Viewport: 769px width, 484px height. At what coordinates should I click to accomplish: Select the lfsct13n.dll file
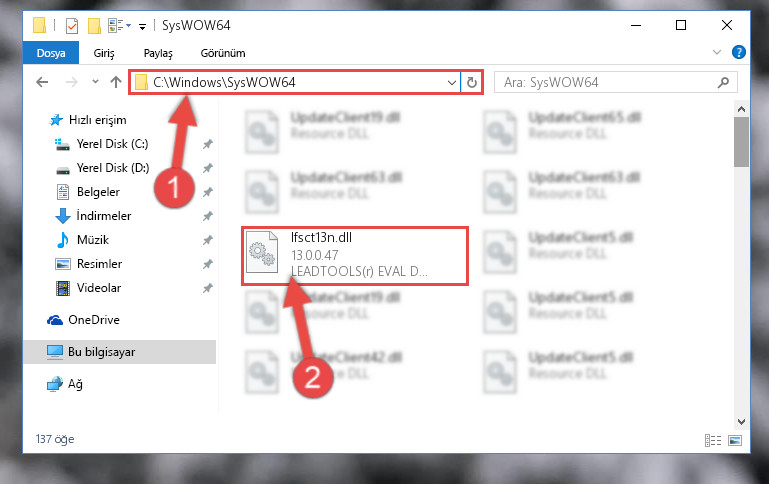coord(355,255)
